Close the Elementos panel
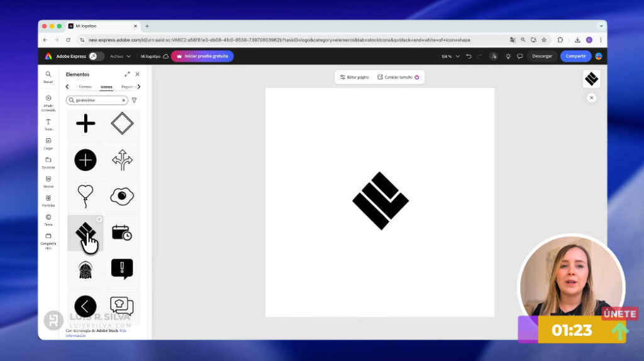Screen dimensions: 644x361 (137, 74)
